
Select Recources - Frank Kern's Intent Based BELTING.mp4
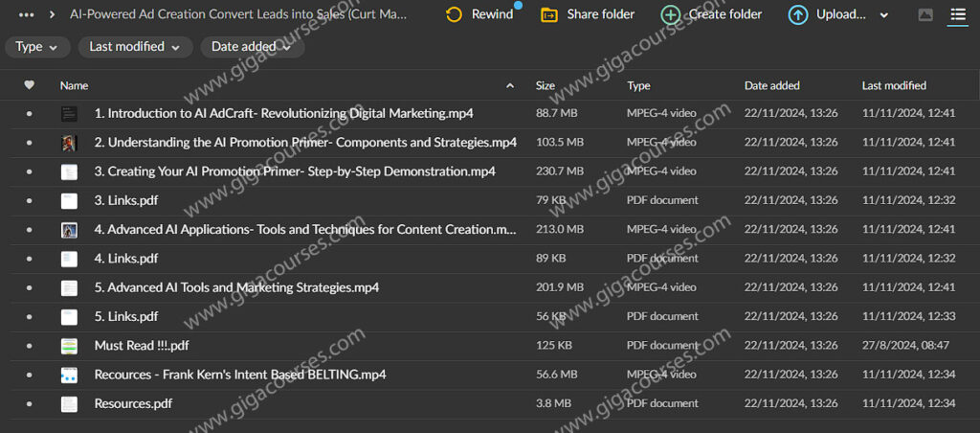(x=240, y=375)
